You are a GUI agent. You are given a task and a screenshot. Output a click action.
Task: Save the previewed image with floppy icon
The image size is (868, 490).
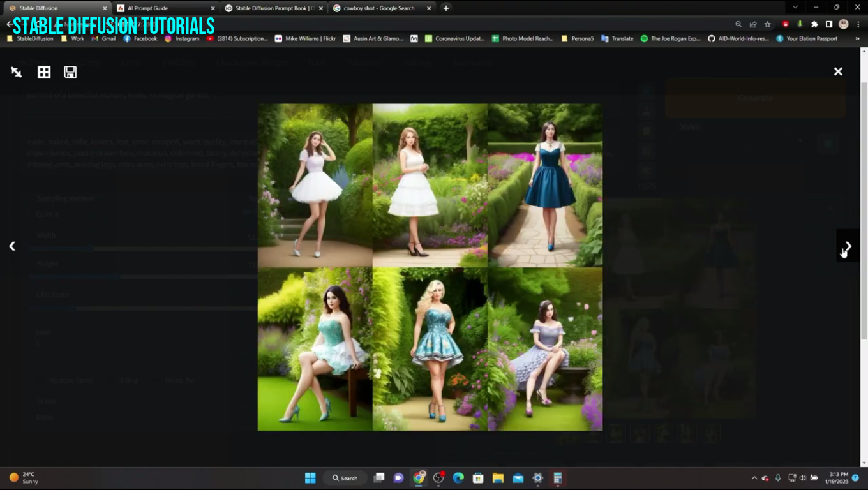(70, 72)
